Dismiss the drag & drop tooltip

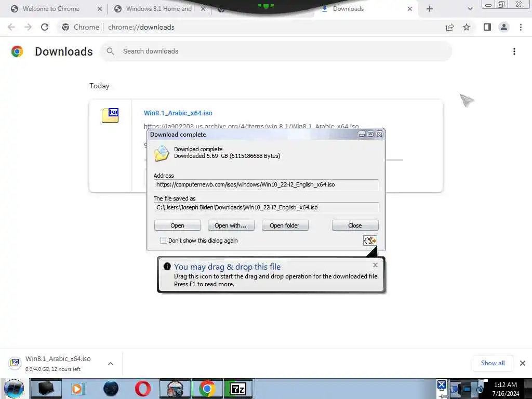(x=375, y=265)
